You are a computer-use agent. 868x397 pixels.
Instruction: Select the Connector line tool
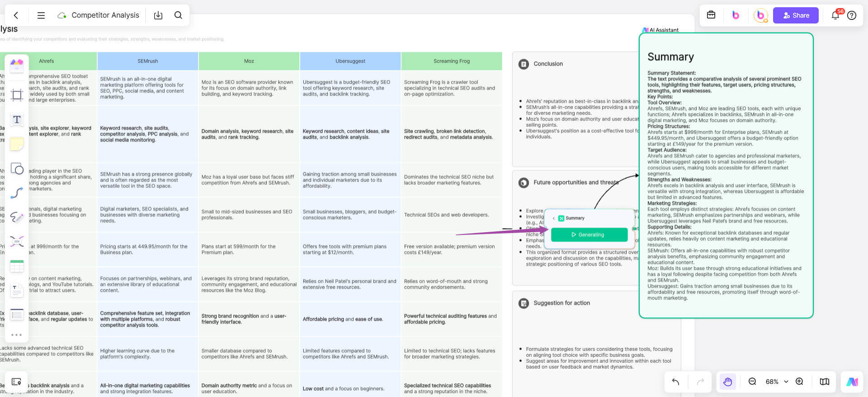tap(17, 193)
